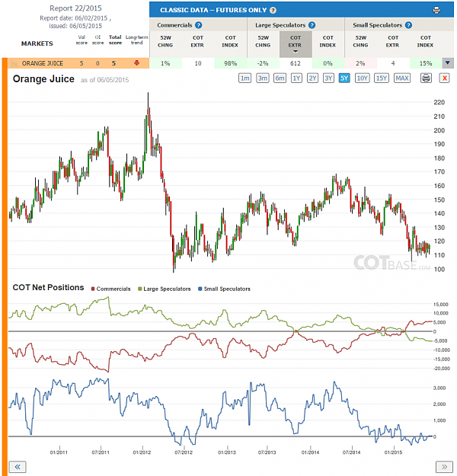Click the printer icon in blue header

(x=436, y=10)
